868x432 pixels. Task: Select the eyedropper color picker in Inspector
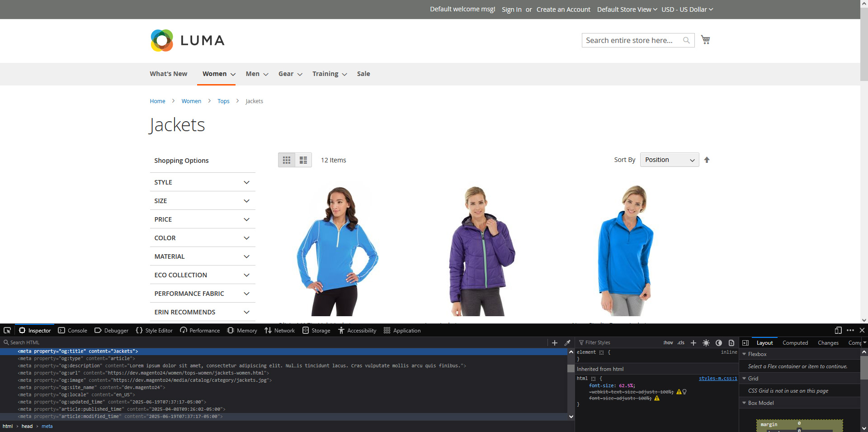567,342
